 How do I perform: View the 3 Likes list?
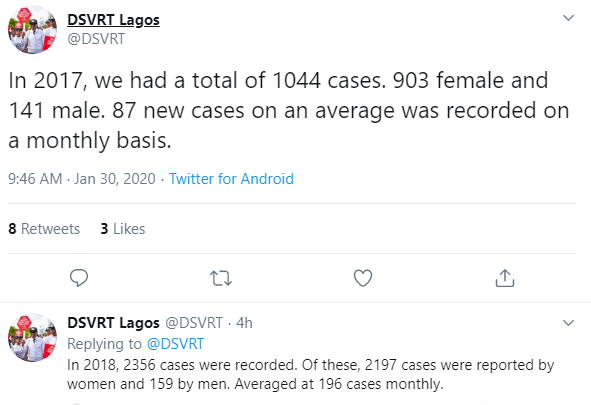point(123,229)
